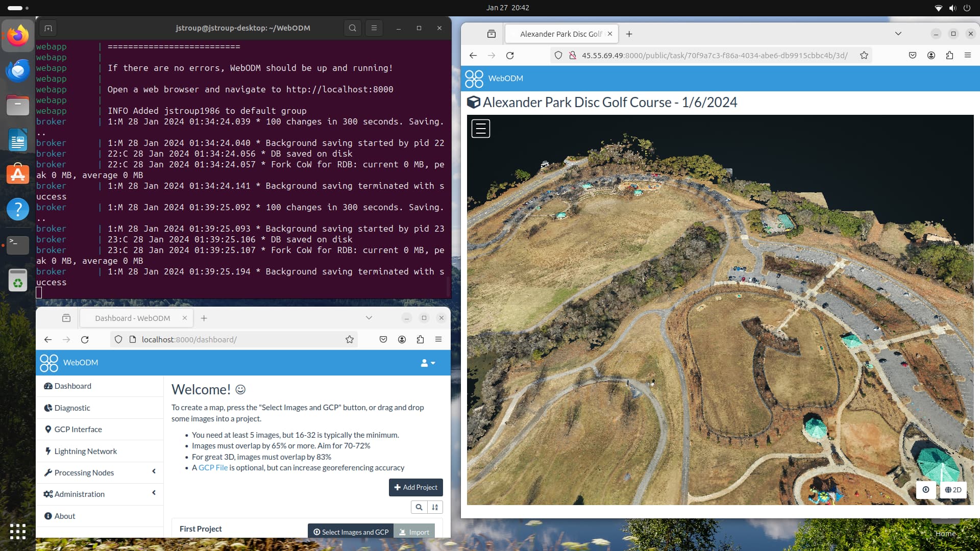Sort projects alphabetically
980x551 pixels.
435,507
